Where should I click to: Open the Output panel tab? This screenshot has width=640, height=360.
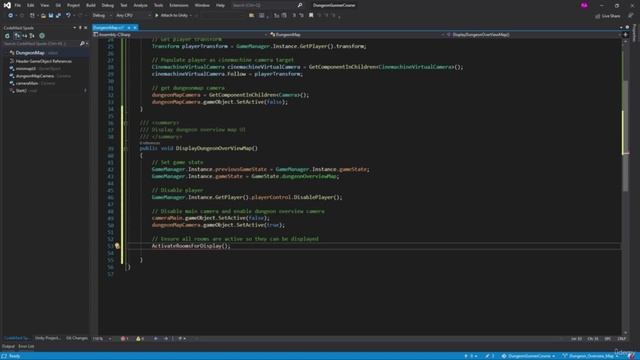[x=8, y=347]
